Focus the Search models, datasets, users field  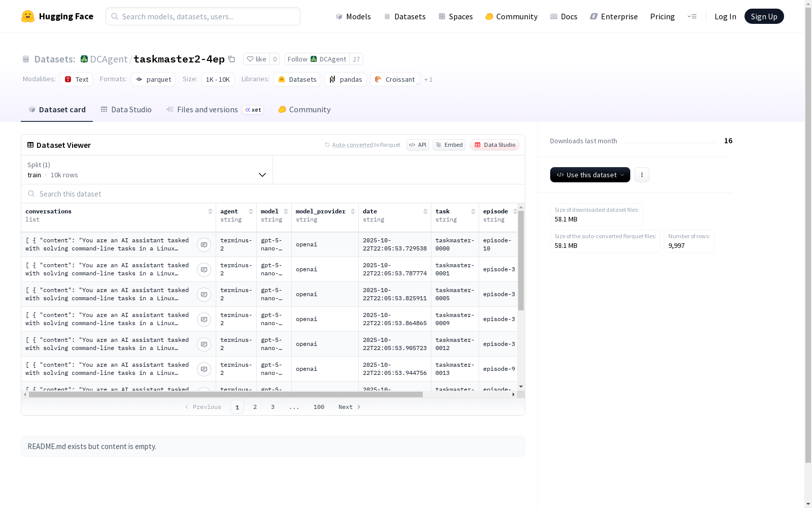coord(203,16)
